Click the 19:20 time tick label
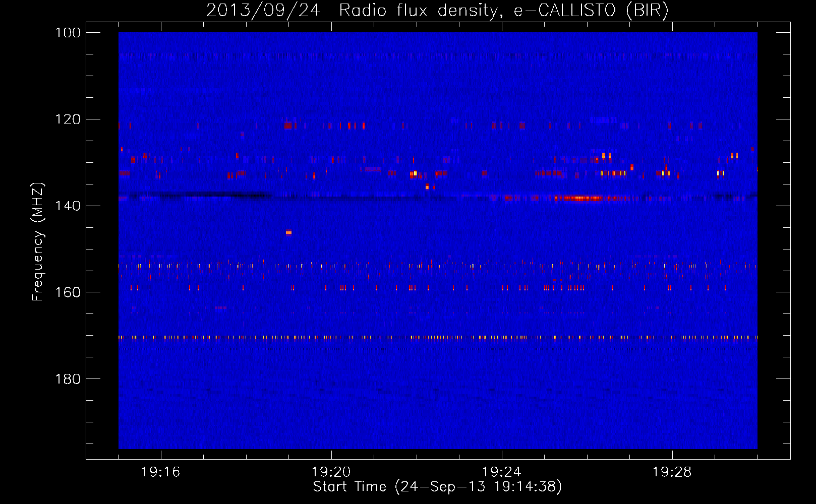Screen dimensions: 816x504 (331, 472)
